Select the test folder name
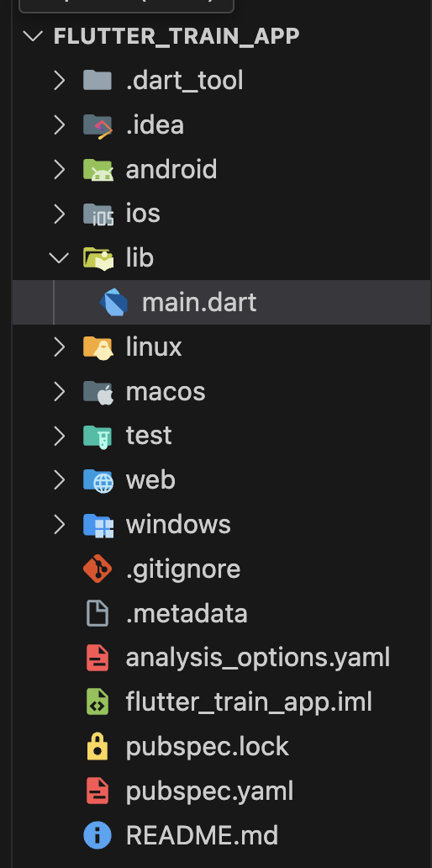The height and width of the screenshot is (868, 432). pos(149,436)
